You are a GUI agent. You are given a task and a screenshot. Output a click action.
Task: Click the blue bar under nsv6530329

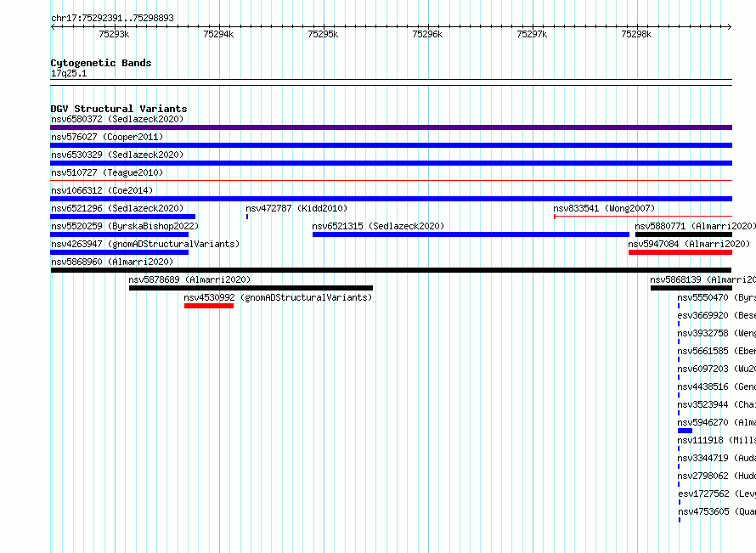pyautogui.click(x=391, y=163)
